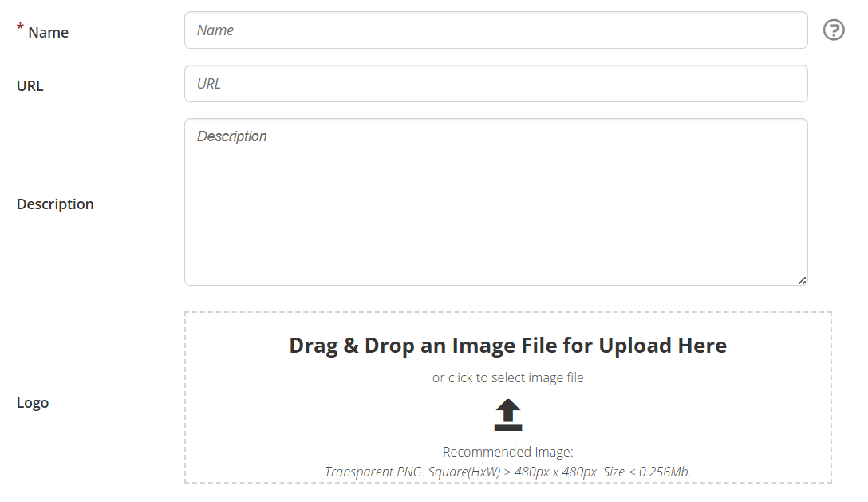Click the 'Recommended Image:' text
Screen dimensions: 868x502
[x=507, y=453]
